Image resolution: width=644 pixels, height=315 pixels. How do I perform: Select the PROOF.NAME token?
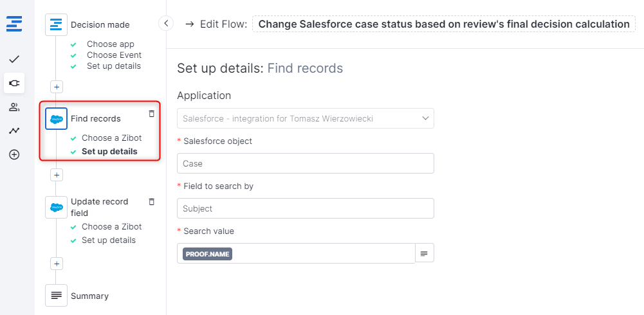207,254
